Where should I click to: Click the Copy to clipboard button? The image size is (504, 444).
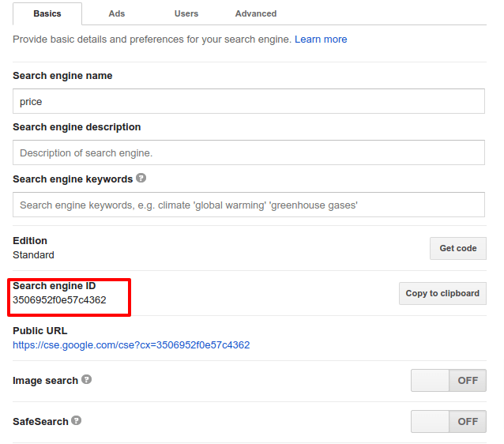(442, 293)
